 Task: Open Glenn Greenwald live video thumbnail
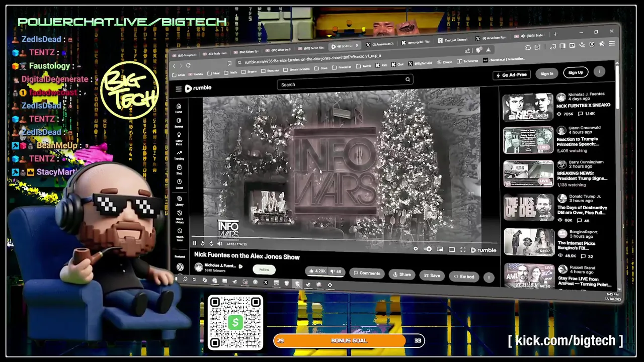(x=528, y=140)
